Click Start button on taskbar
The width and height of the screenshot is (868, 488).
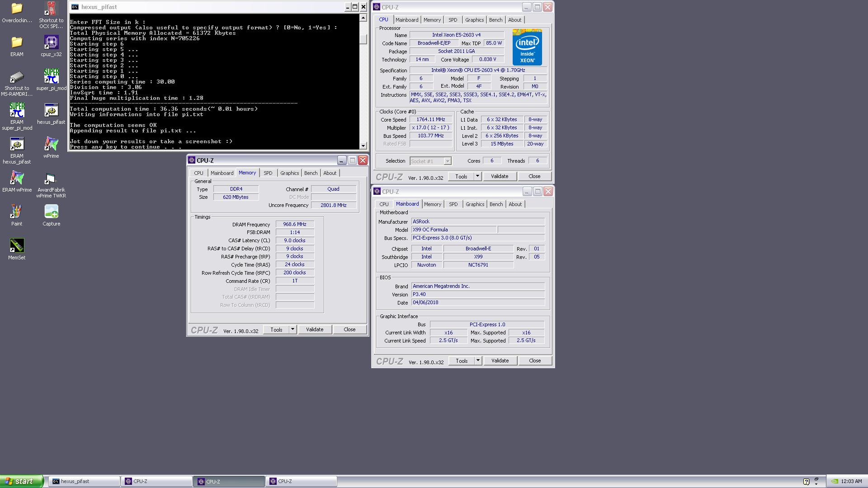[22, 481]
